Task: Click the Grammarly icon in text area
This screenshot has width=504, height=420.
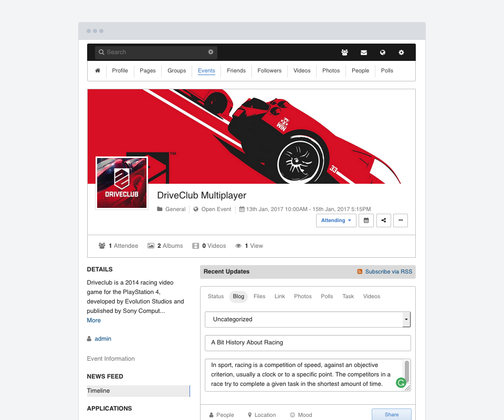Action: 401,383
